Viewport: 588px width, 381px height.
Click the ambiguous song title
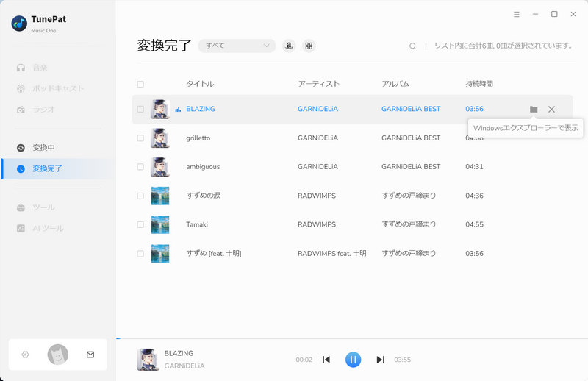tap(204, 167)
